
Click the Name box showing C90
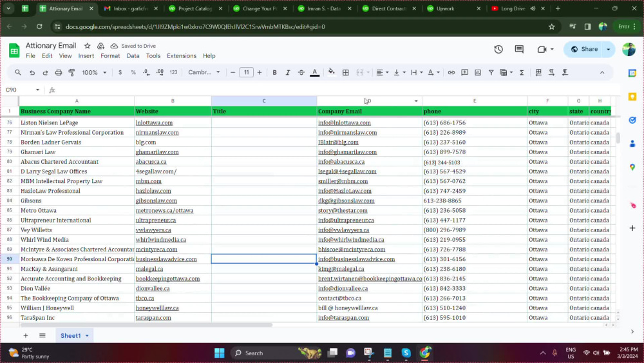[23, 90]
